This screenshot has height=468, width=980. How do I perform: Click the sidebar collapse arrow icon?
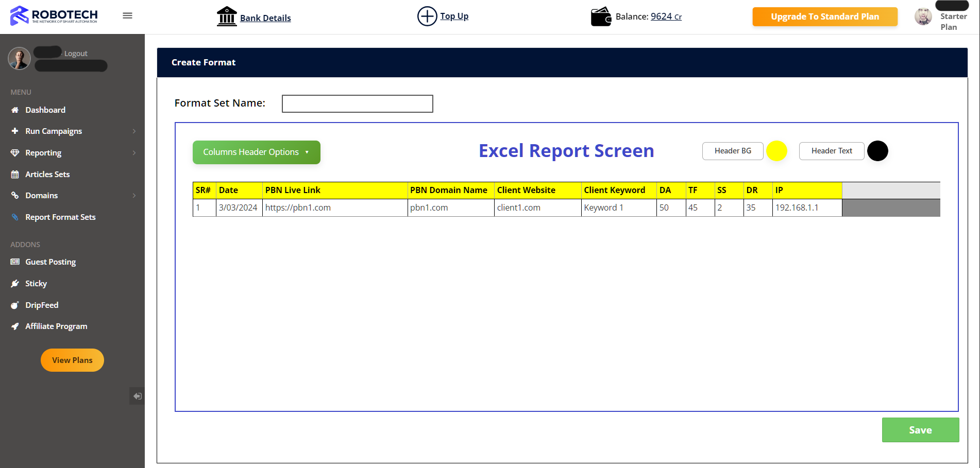point(137,396)
